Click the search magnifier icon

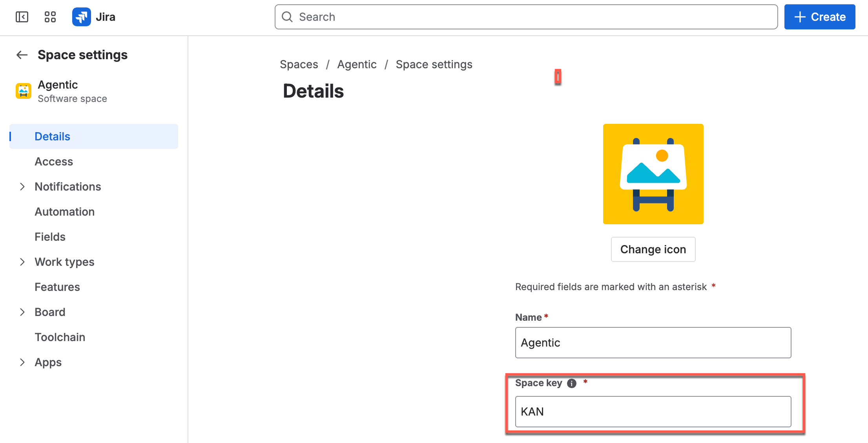[287, 17]
